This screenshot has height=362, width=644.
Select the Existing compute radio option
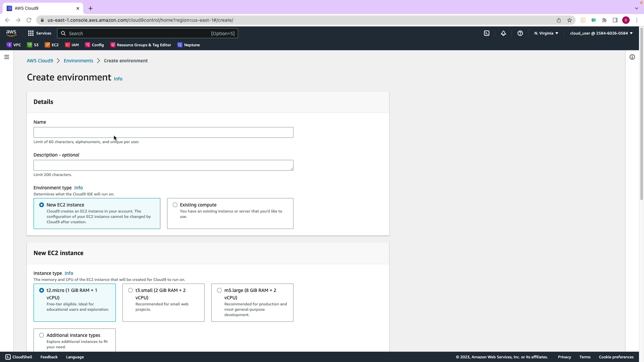point(175,205)
